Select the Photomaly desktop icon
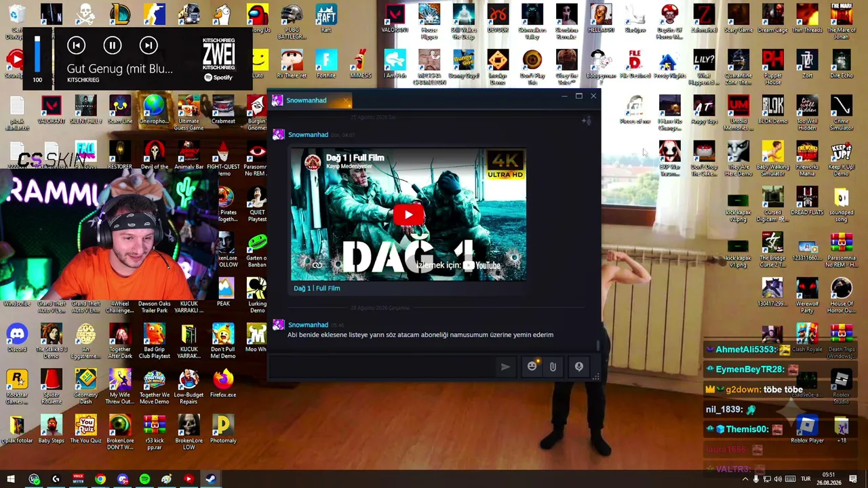 point(223,429)
